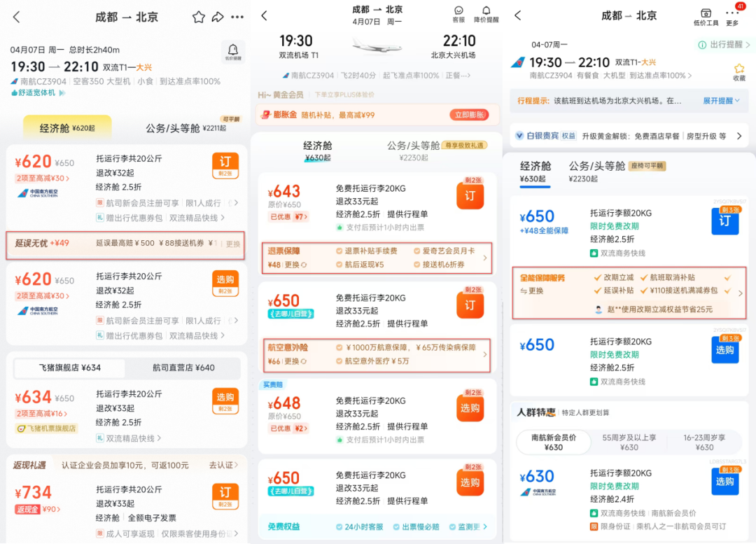The image size is (756, 544).
Task: Tap the blue 订 on the ¥650 全能保障 fare
Action: [x=724, y=221]
